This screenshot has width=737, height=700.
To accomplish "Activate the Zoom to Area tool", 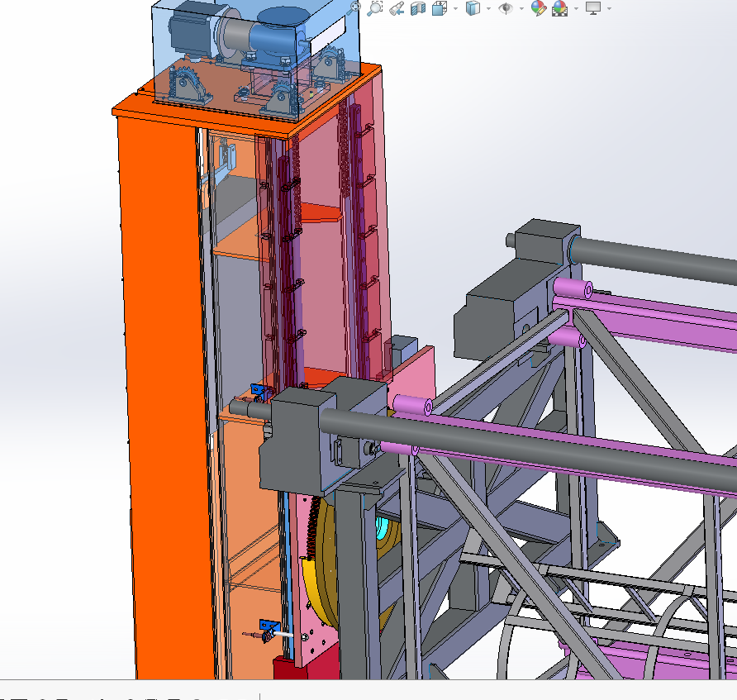I will (x=375, y=8).
